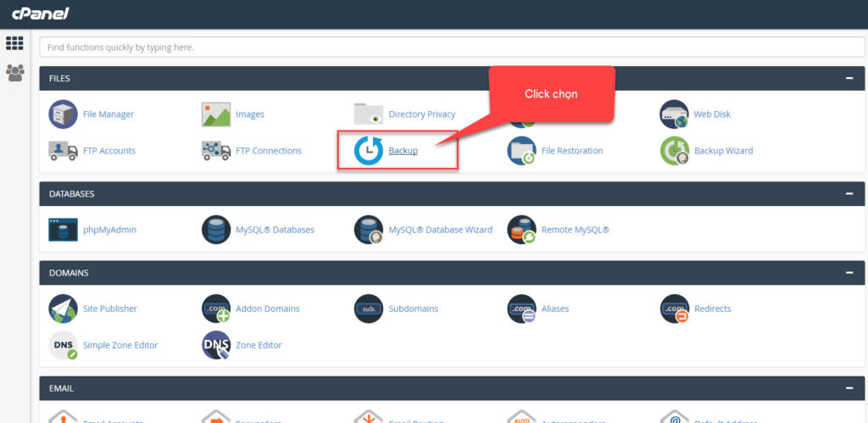Click the FILES section header title
This screenshot has height=423, width=868.
tap(59, 79)
